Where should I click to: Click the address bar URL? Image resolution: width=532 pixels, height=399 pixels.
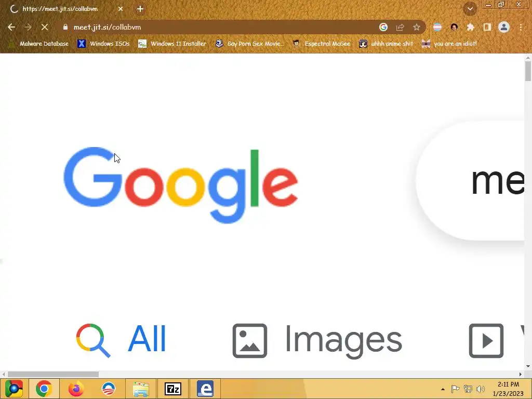[x=107, y=27]
